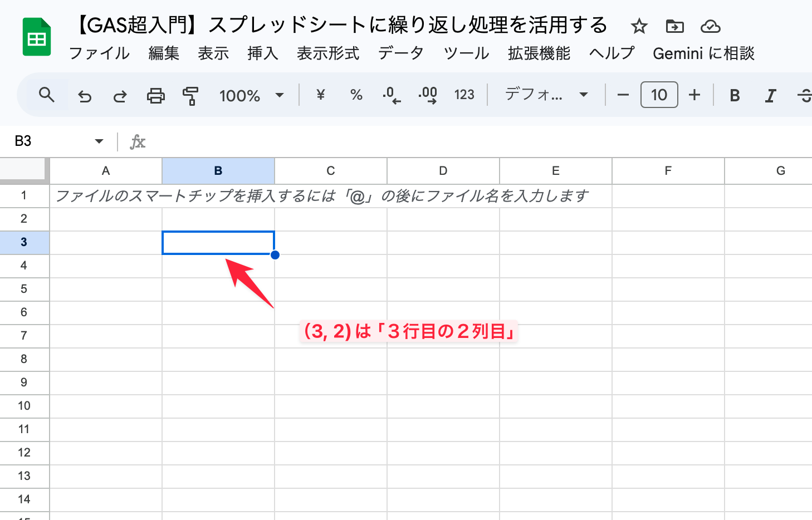Open the データ menu
Screen dimensions: 812x520
click(401, 53)
